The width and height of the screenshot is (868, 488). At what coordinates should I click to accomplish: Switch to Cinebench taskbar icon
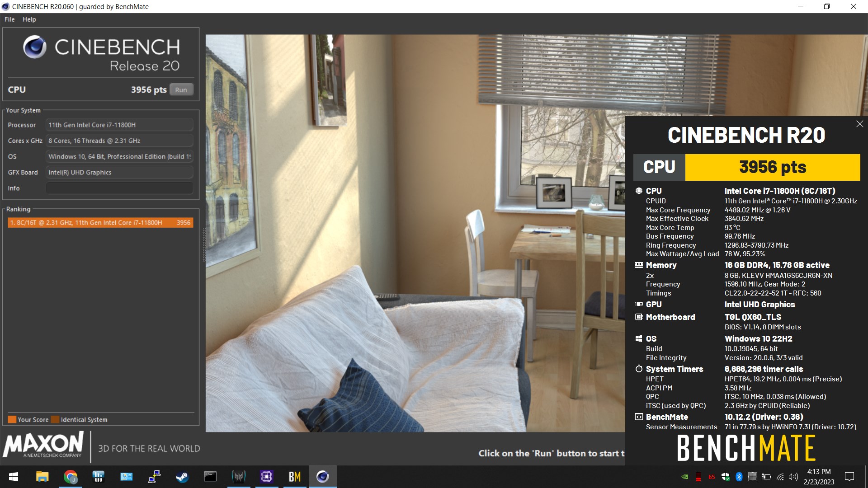point(323,477)
